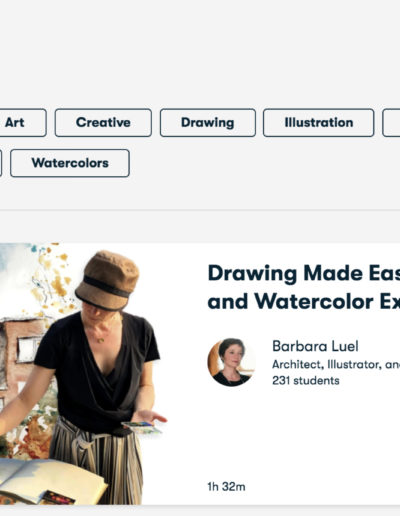Click the brown hat in course image
This screenshot has height=516, width=400.
[107, 281]
